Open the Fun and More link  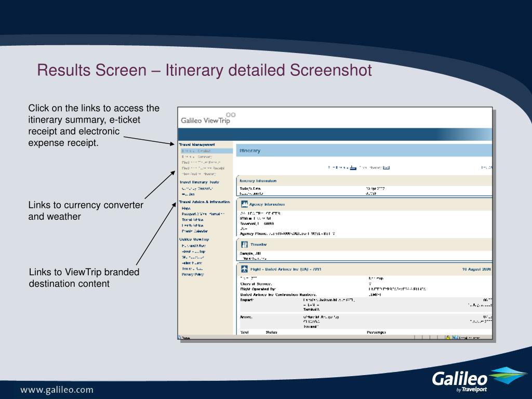pyautogui.click(x=194, y=245)
